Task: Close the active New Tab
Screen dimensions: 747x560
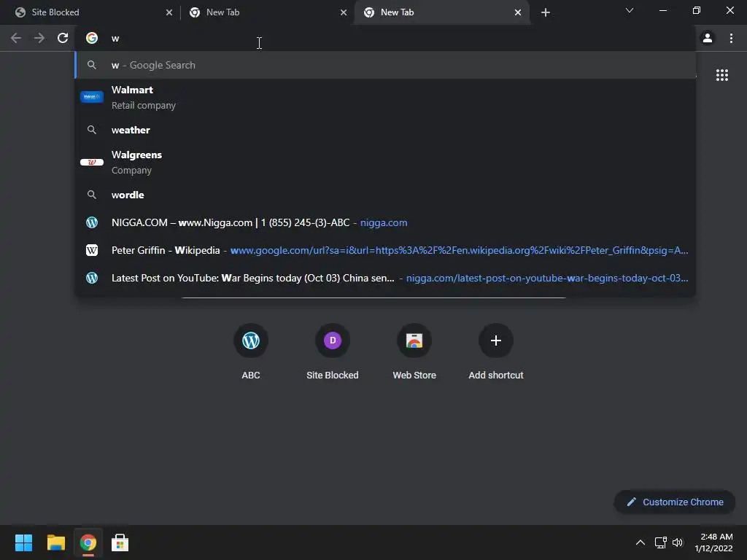Action: click(x=518, y=12)
